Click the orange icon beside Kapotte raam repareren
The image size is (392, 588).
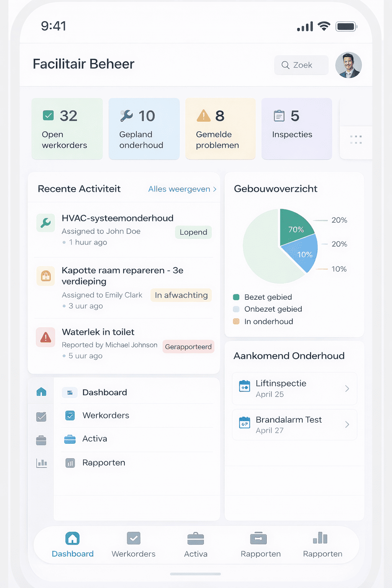tap(46, 276)
